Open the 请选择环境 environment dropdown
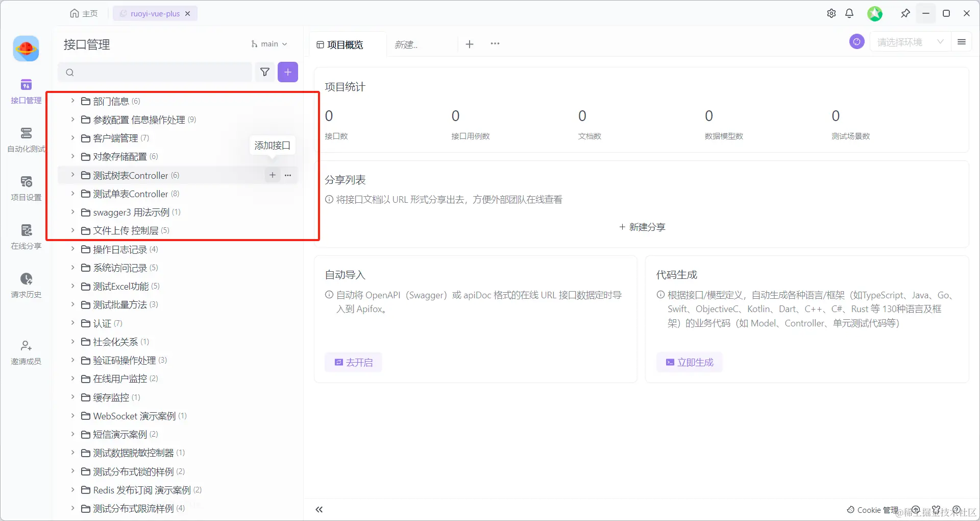The width and height of the screenshot is (980, 521). click(x=910, y=42)
